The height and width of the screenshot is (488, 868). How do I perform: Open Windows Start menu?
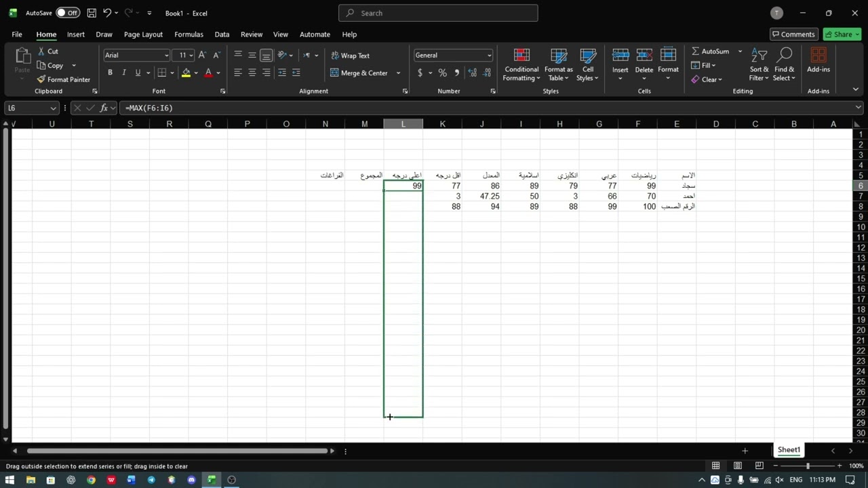pos(10,480)
